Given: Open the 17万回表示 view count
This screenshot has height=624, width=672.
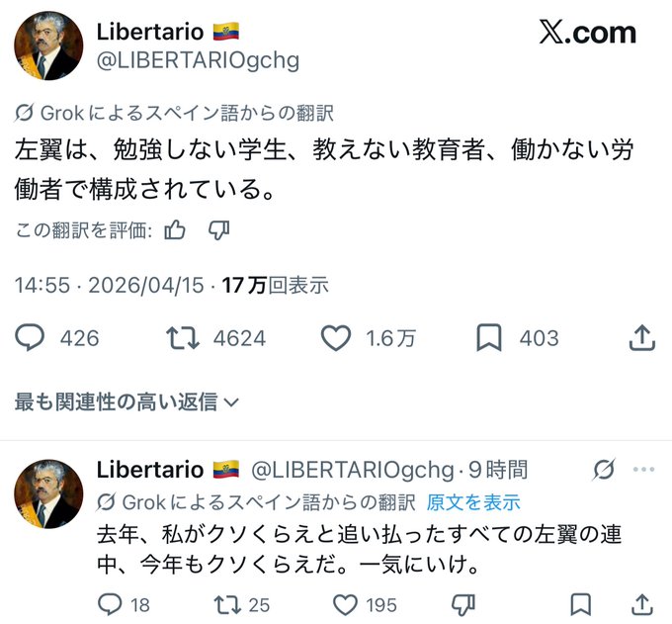Looking at the screenshot, I should [x=275, y=285].
